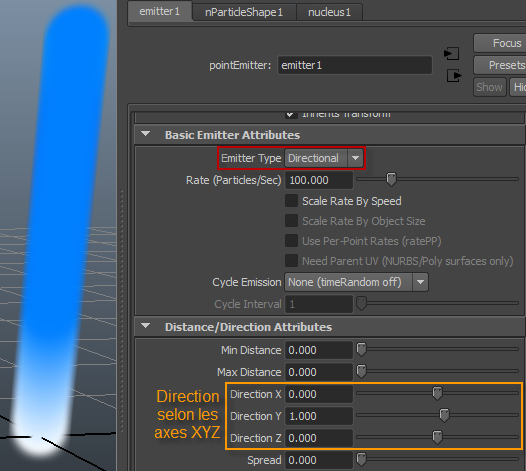Select the emitter1 tab
526x471 pixels.
click(x=160, y=11)
